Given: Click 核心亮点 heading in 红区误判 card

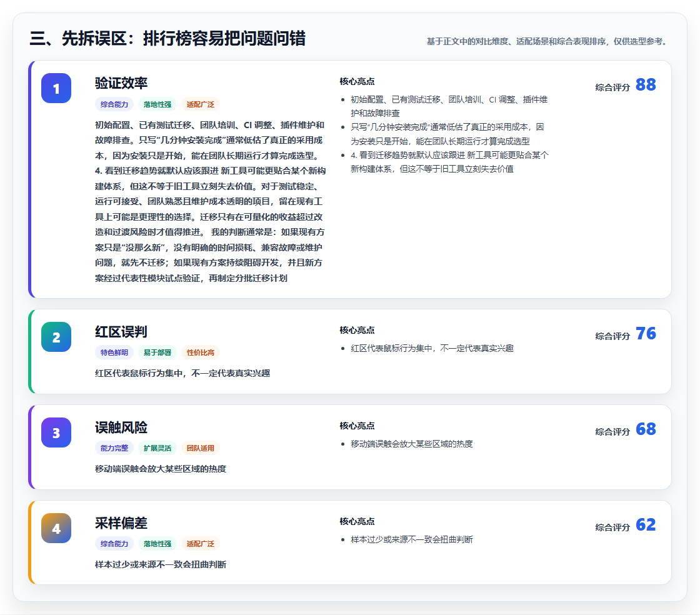Looking at the screenshot, I should point(357,330).
